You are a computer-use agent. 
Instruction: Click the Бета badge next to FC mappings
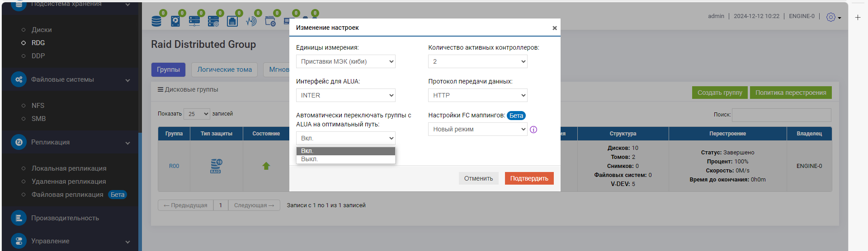click(x=516, y=116)
